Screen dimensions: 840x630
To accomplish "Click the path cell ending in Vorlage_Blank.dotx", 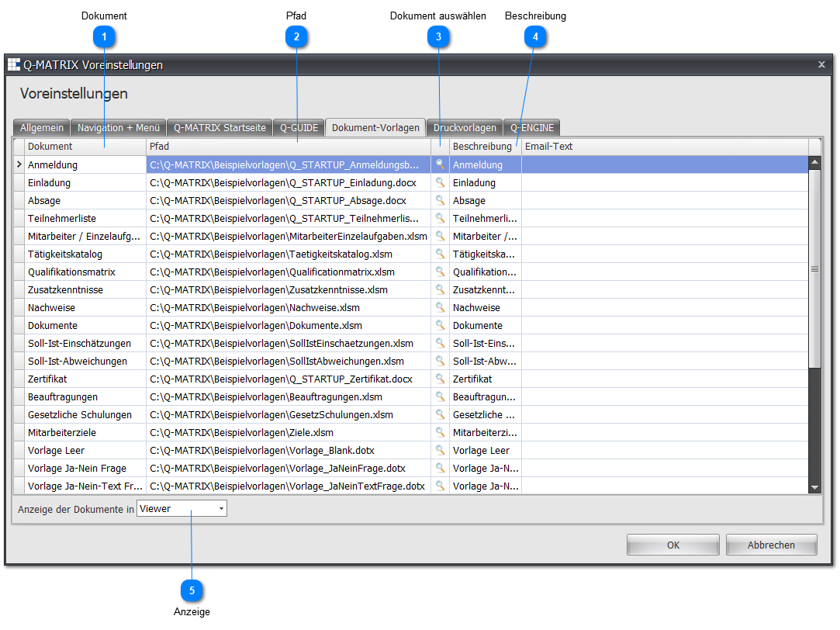I will tap(289, 450).
